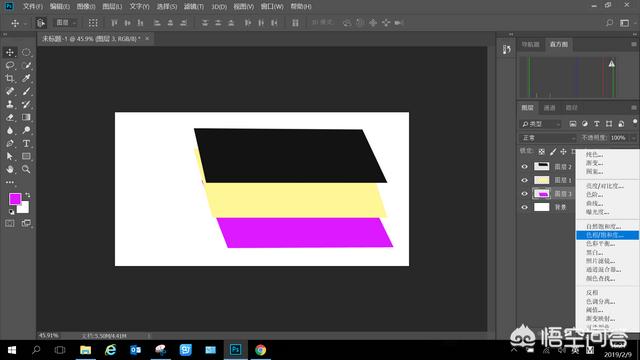Filter layers by shape layer kind
This screenshot has width=640, height=360.
(x=609, y=124)
